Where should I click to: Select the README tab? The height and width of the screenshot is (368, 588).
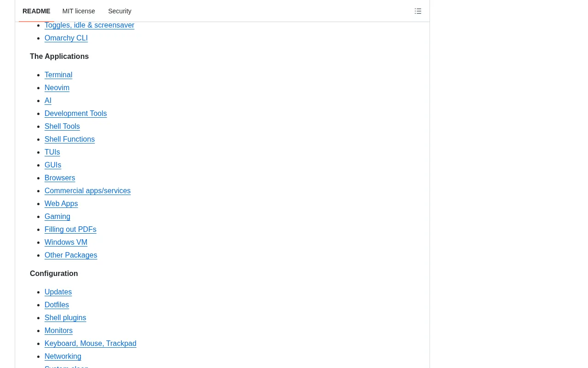click(36, 11)
